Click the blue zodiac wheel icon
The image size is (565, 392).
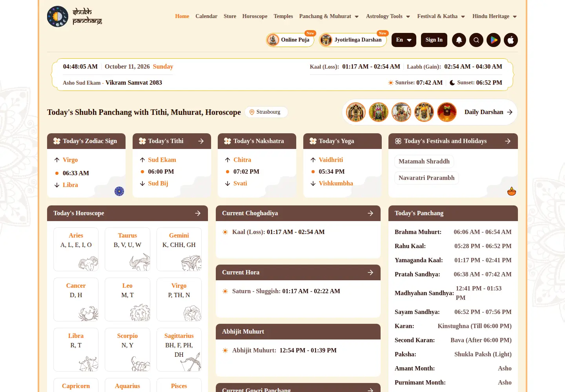click(x=119, y=191)
